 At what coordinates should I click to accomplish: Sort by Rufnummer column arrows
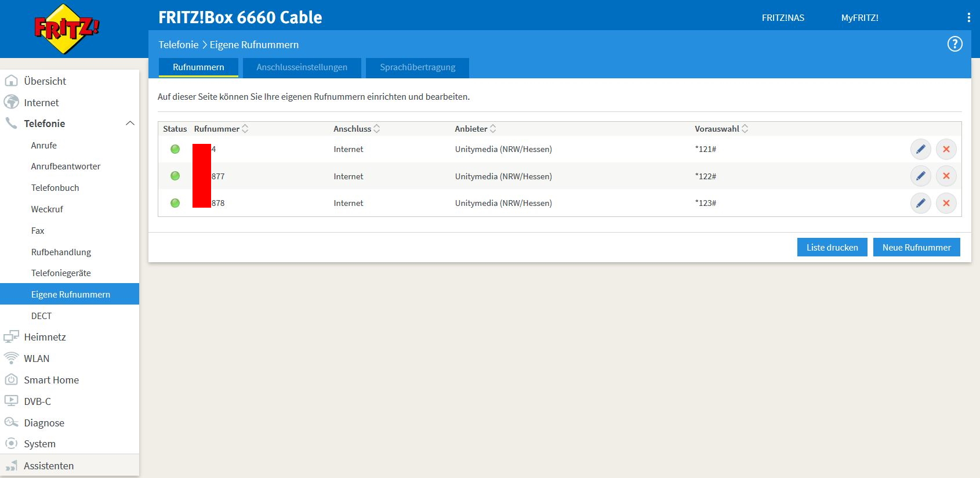(x=245, y=129)
